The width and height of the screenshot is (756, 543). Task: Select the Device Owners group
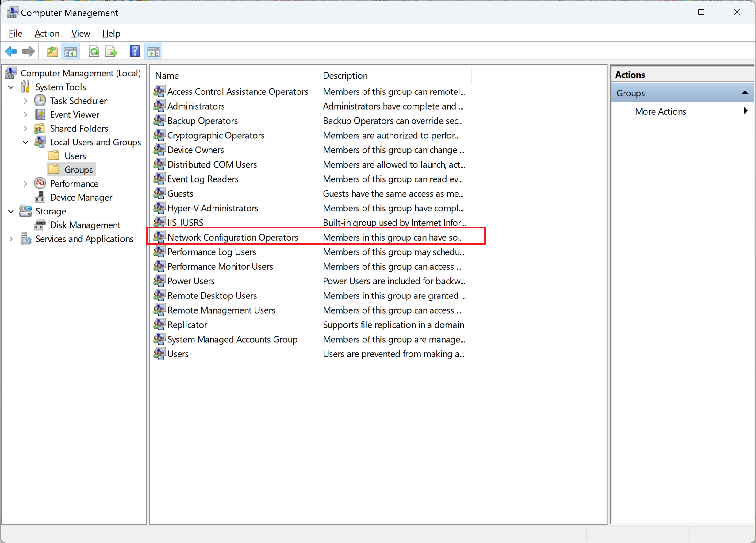pyautogui.click(x=195, y=150)
